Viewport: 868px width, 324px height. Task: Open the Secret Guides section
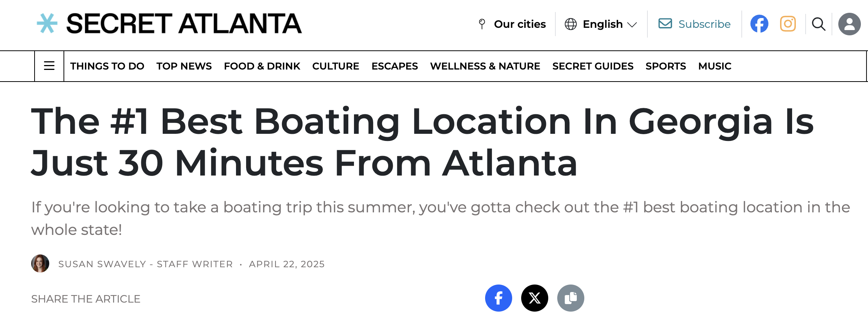pos(593,66)
